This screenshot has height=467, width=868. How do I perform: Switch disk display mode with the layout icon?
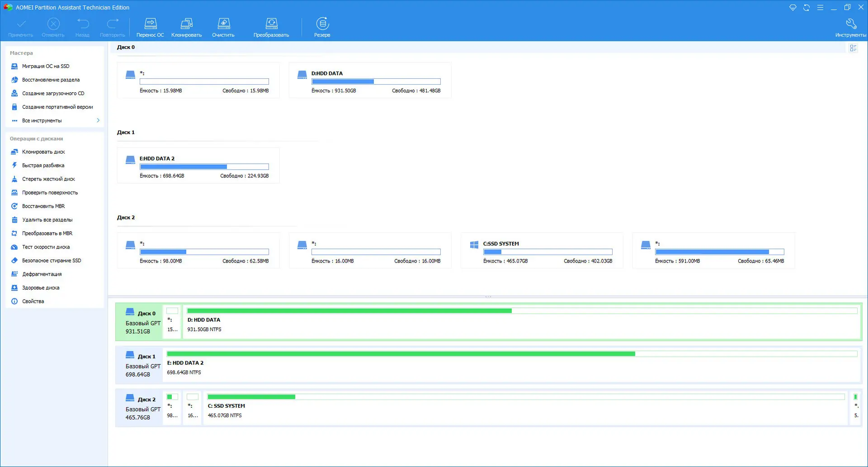(853, 48)
